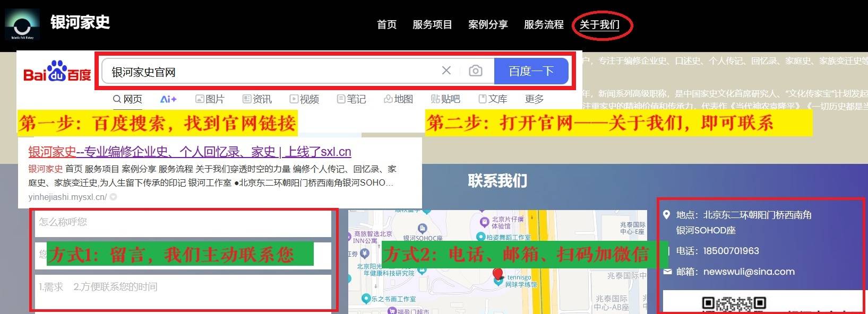Select the 视频 search tab
Viewport: 868px width, 314px height.
(x=304, y=99)
